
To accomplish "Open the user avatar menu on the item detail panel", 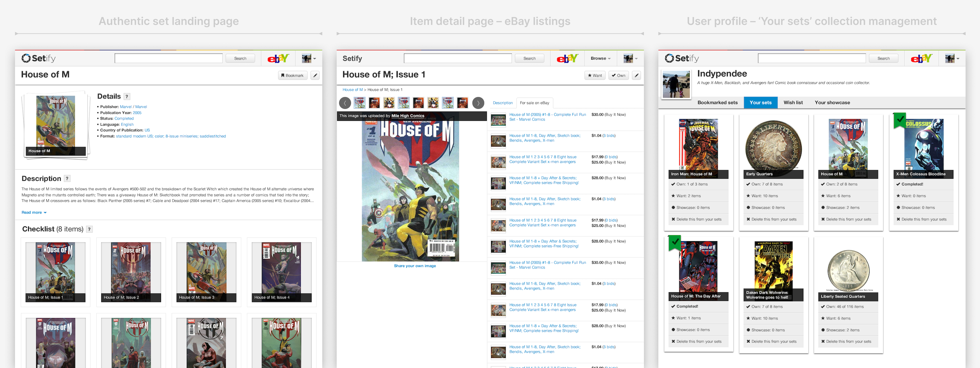I will point(630,58).
